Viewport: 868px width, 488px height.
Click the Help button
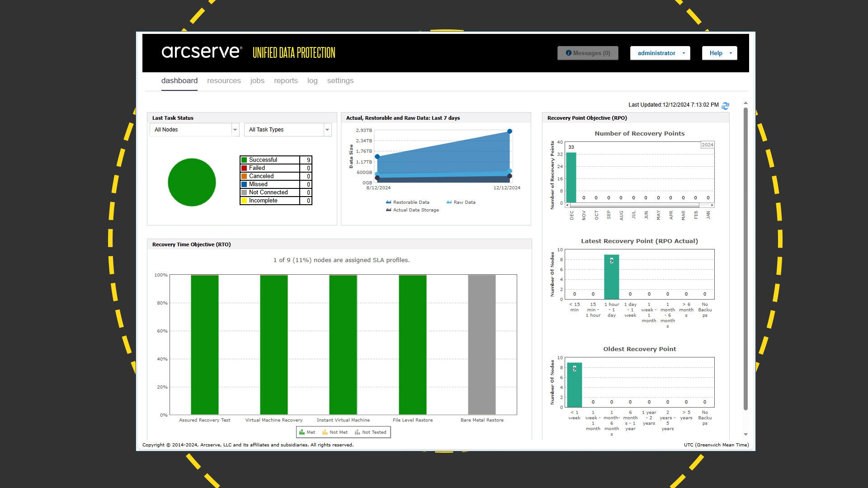[719, 52]
